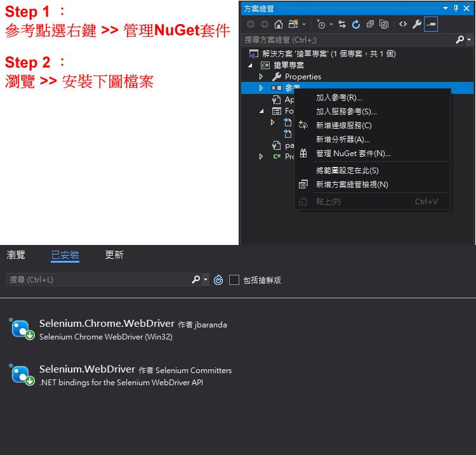This screenshot has width=476, height=455.
Task: Open the Pending Changes Filter dropdown arrow
Action: pos(331,25)
